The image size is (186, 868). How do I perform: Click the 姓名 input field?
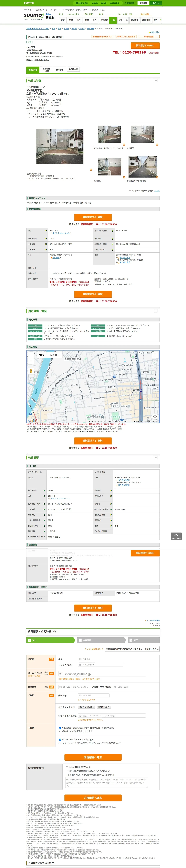point(100,659)
